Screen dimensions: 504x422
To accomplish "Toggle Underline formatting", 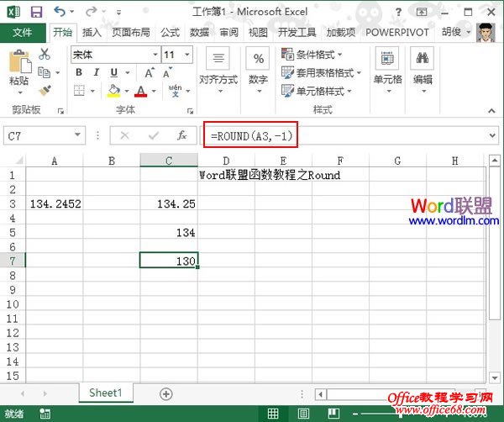I will point(113,72).
